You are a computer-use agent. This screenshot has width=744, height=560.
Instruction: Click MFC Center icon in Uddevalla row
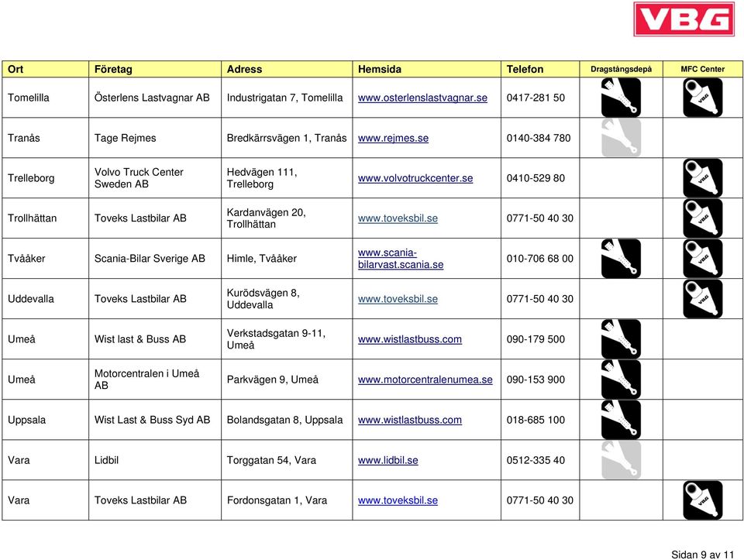pos(702,299)
